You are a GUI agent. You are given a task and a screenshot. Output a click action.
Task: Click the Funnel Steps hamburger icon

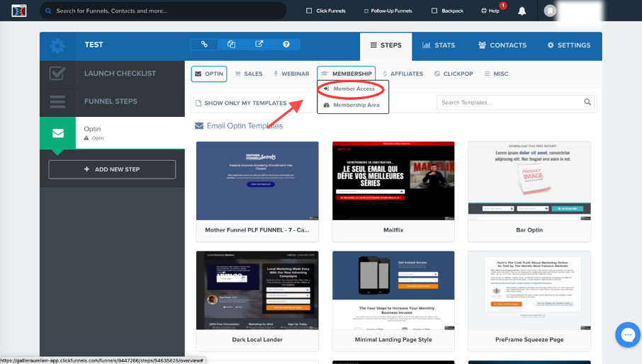point(57,101)
